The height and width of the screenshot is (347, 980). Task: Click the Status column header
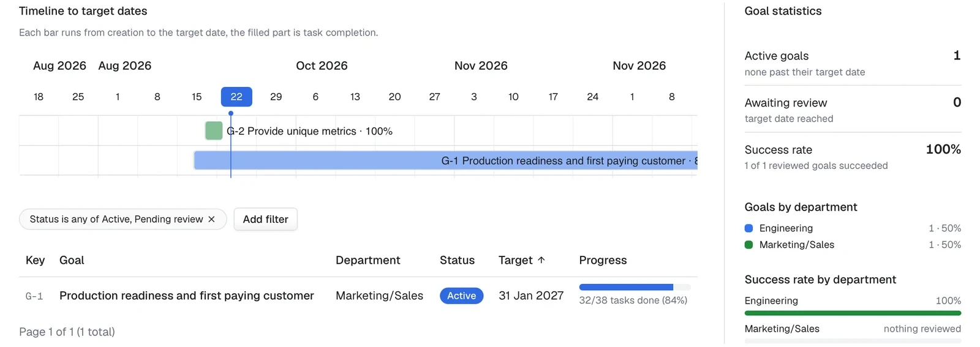pos(457,260)
